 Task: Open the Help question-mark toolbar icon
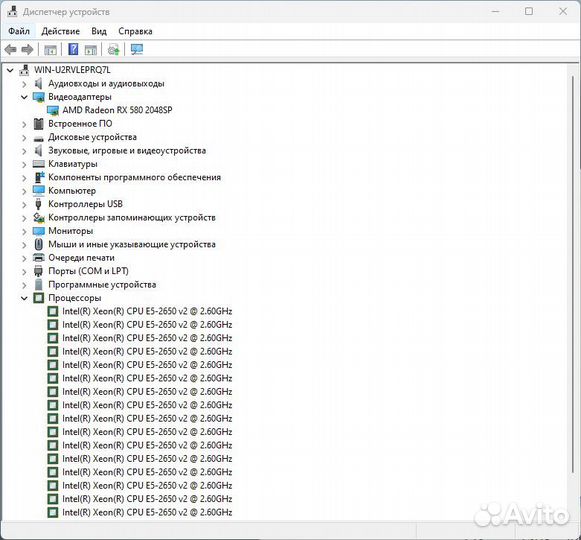pyautogui.click(x=73, y=49)
